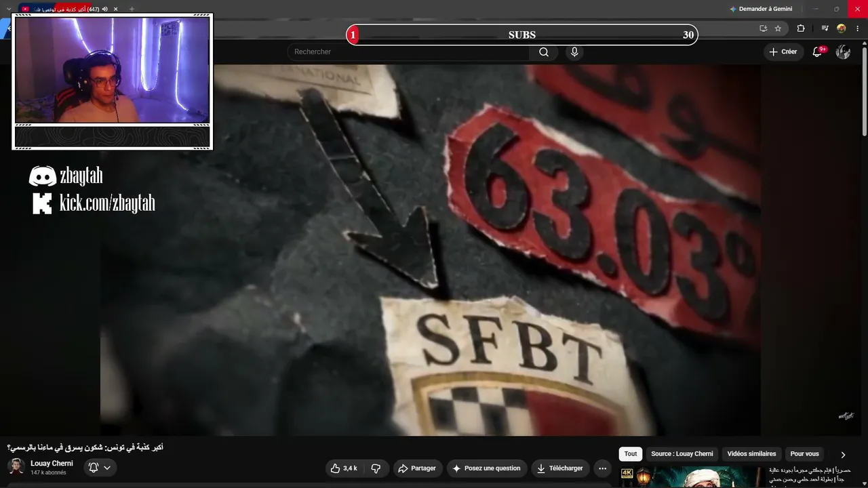Select the Pour vous chip
This screenshot has width=868, height=488.
pos(804,454)
